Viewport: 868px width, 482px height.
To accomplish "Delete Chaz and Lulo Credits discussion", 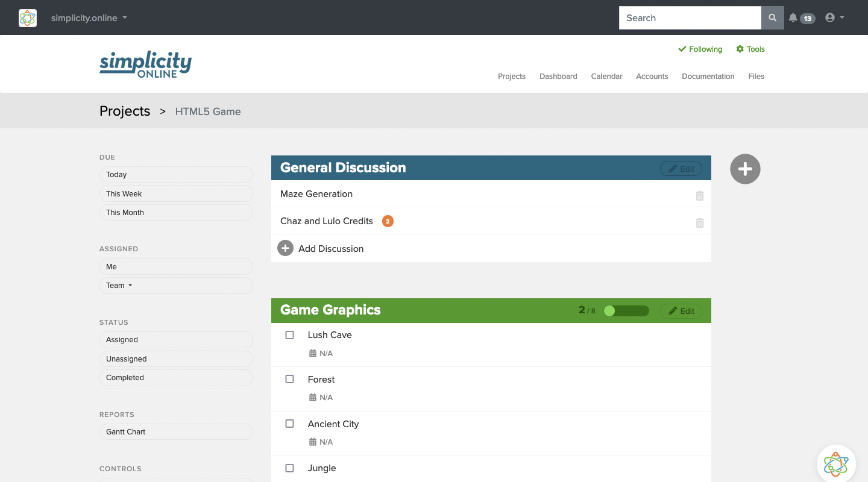I will point(699,223).
